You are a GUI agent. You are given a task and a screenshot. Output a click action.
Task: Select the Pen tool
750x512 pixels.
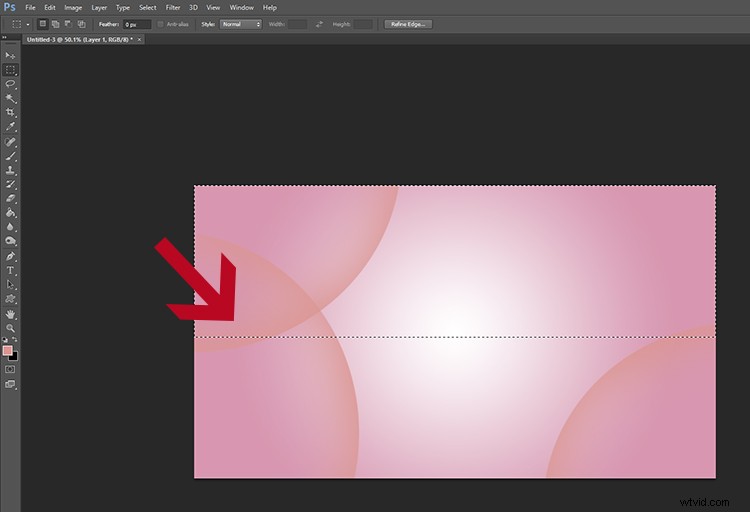(10, 256)
